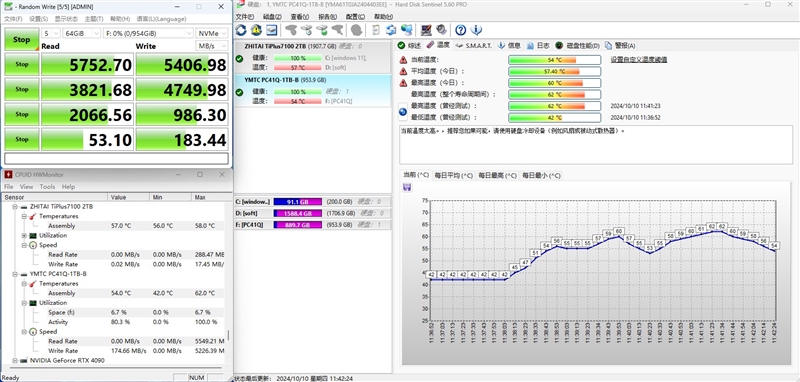
Task: Click the monitor icon in Hard Disk Sentinel toolbar
Action: point(426,30)
